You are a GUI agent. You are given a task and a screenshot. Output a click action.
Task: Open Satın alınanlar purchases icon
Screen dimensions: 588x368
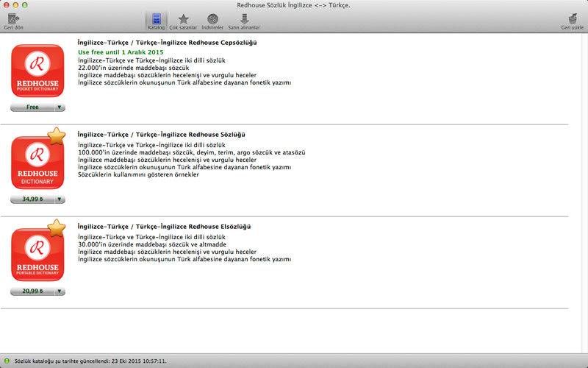click(x=244, y=19)
